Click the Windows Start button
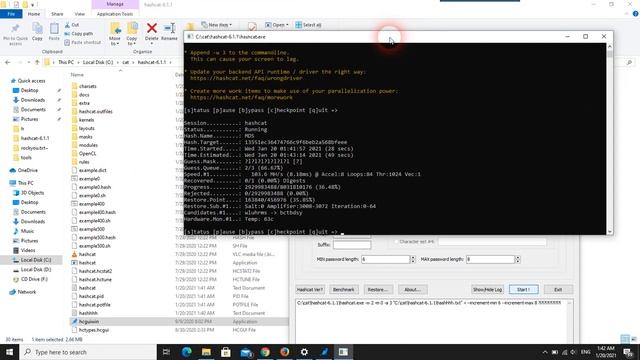This screenshot has height=360, width=640. point(9,352)
